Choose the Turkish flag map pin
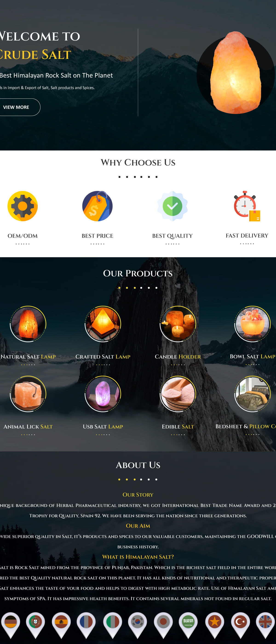Screen dimensions: 276x644 coord(240,625)
